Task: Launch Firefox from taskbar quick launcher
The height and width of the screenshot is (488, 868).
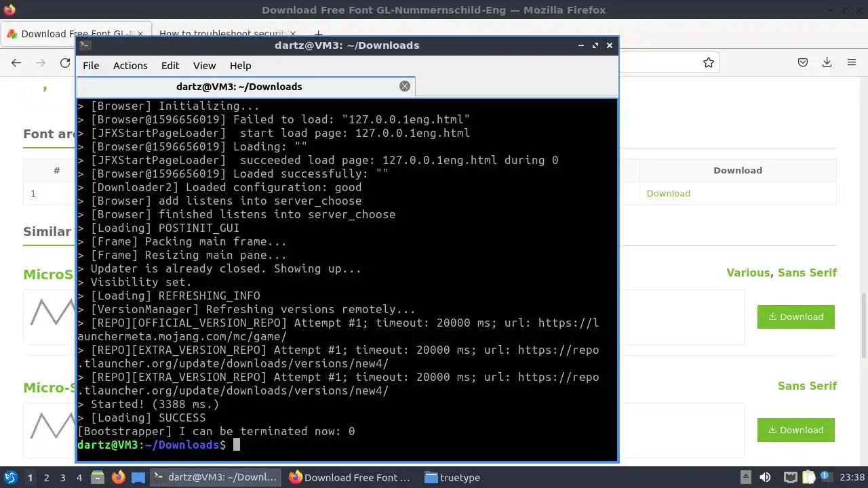Action: [118, 477]
